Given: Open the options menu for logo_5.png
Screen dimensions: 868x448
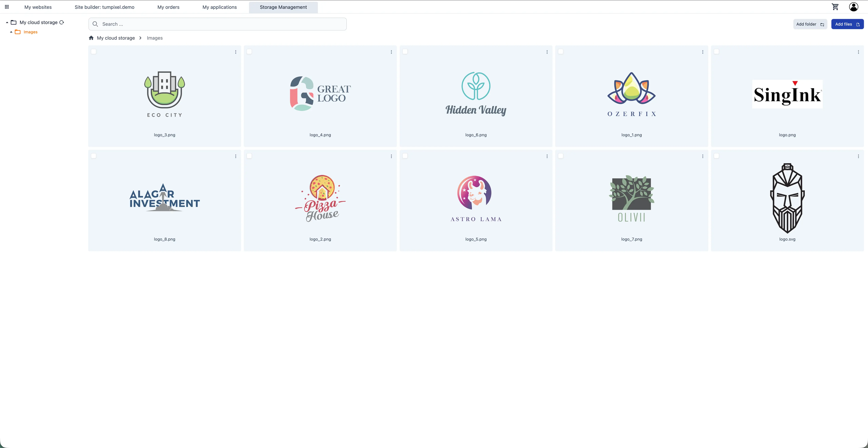Looking at the screenshot, I should point(547,156).
